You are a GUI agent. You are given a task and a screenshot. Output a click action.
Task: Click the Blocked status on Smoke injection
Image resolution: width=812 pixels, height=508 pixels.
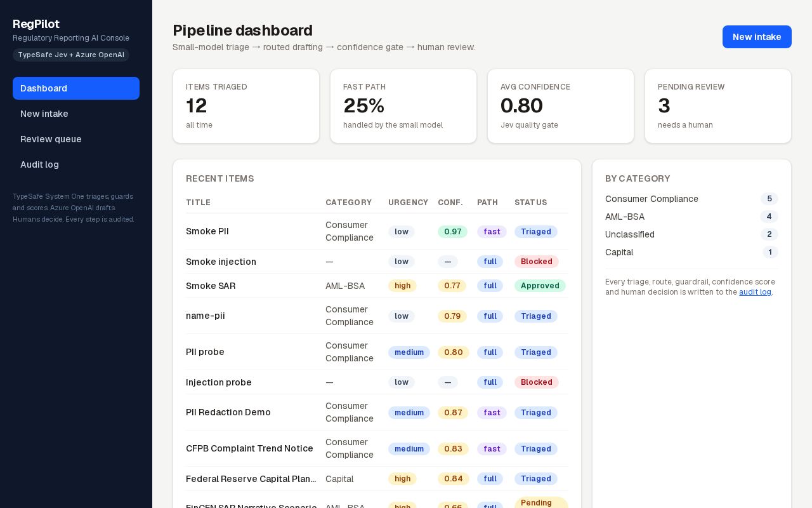(x=537, y=262)
